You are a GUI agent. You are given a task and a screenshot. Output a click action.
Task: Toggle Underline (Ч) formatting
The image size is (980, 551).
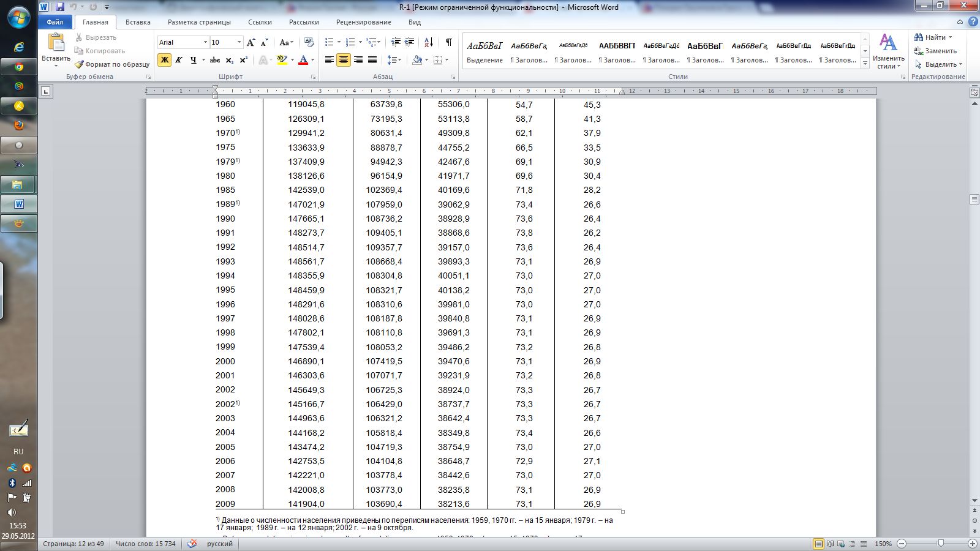coord(193,60)
